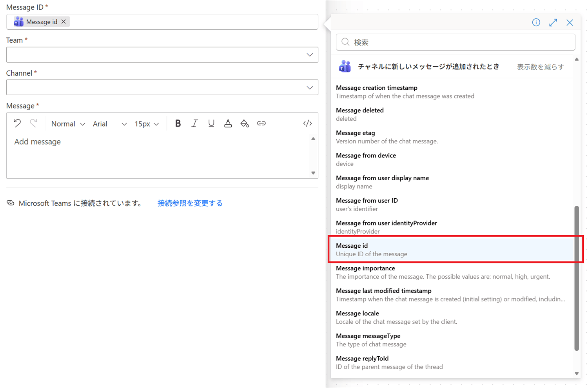Image resolution: width=588 pixels, height=388 pixels.
Task: Expand the dynamic content panel to full size
Action: pos(553,22)
